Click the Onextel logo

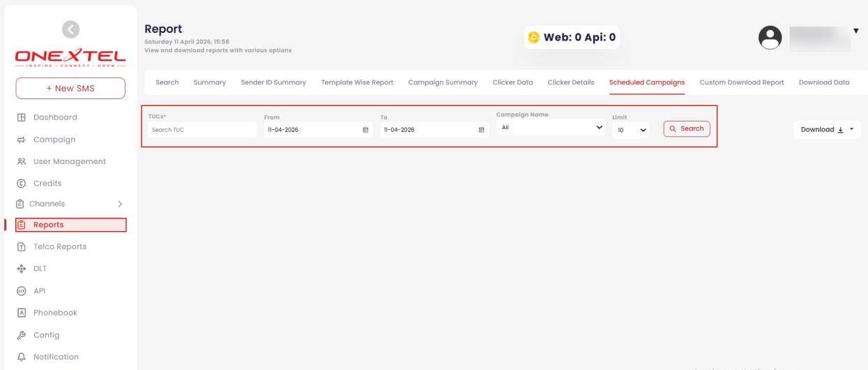pyautogui.click(x=70, y=58)
